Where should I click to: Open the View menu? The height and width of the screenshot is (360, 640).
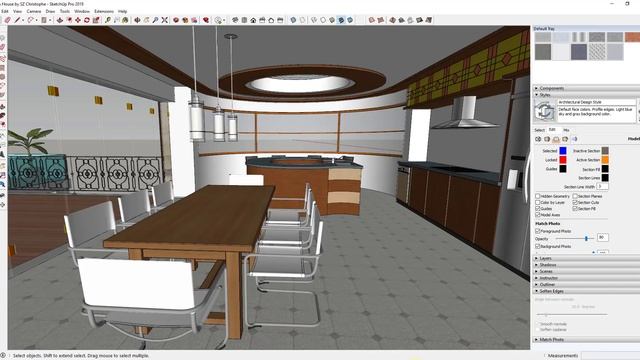tap(18, 11)
